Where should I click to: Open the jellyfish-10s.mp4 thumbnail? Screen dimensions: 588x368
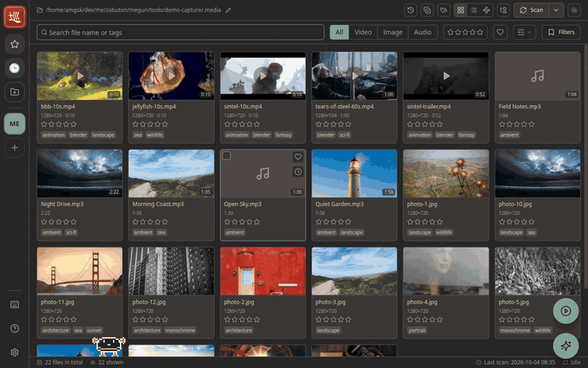(x=171, y=76)
